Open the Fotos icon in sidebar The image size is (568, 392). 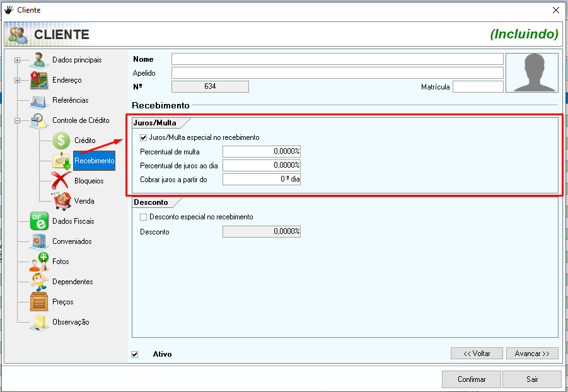pos(39,262)
